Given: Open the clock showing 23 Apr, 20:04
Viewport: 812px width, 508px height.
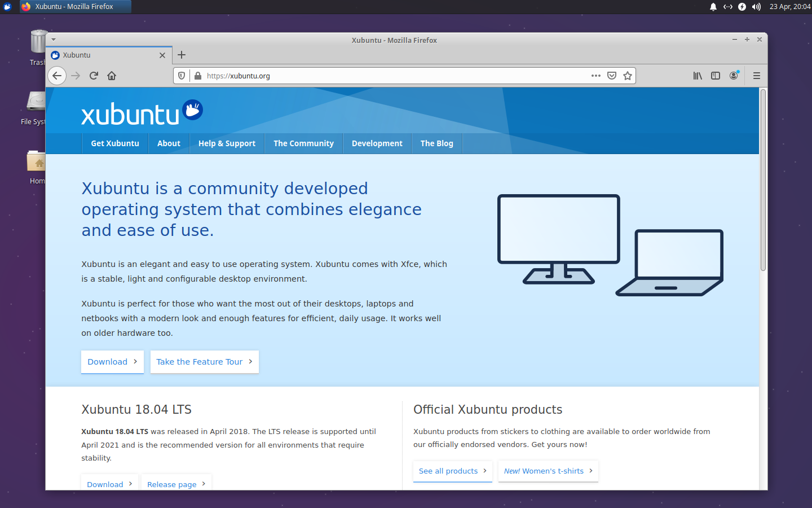Looking at the screenshot, I should pyautogui.click(x=790, y=7).
